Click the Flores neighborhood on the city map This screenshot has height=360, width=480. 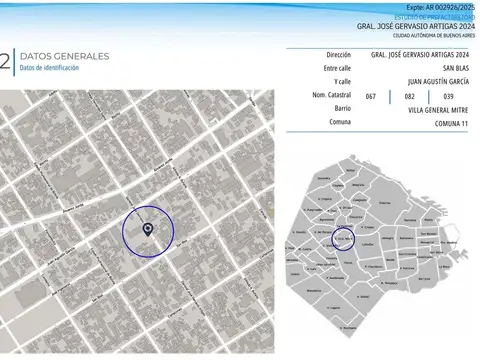(348, 263)
